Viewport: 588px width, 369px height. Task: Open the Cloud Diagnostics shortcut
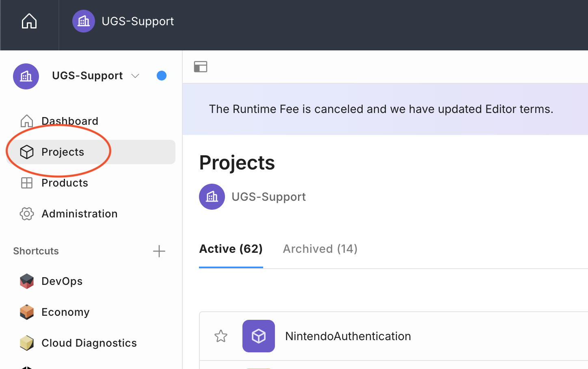click(91, 343)
